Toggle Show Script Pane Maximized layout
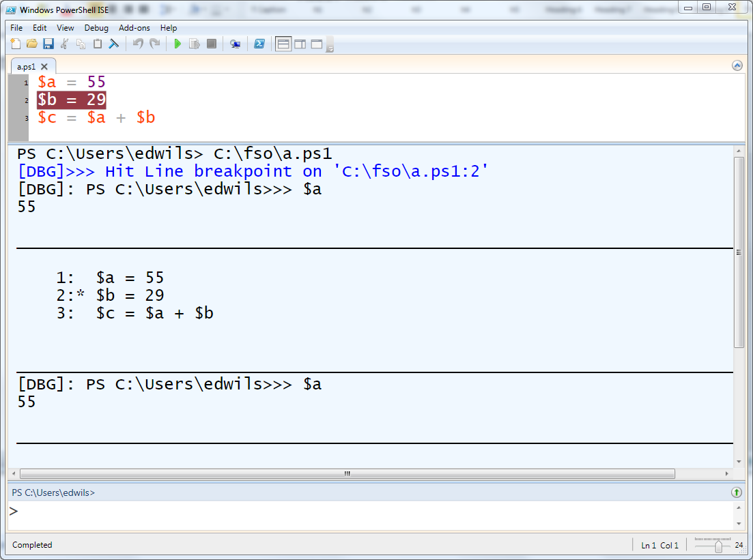This screenshot has width=753, height=560. [317, 44]
